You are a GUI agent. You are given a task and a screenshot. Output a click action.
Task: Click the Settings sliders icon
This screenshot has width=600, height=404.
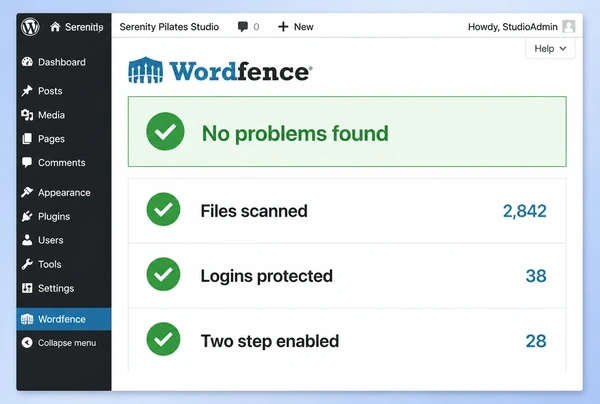pos(27,288)
